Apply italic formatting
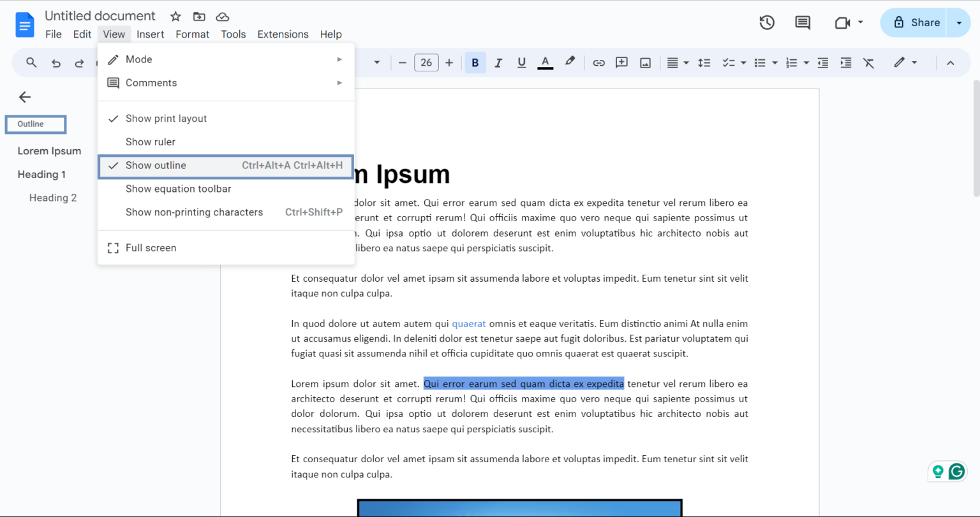980x517 pixels. pos(498,62)
